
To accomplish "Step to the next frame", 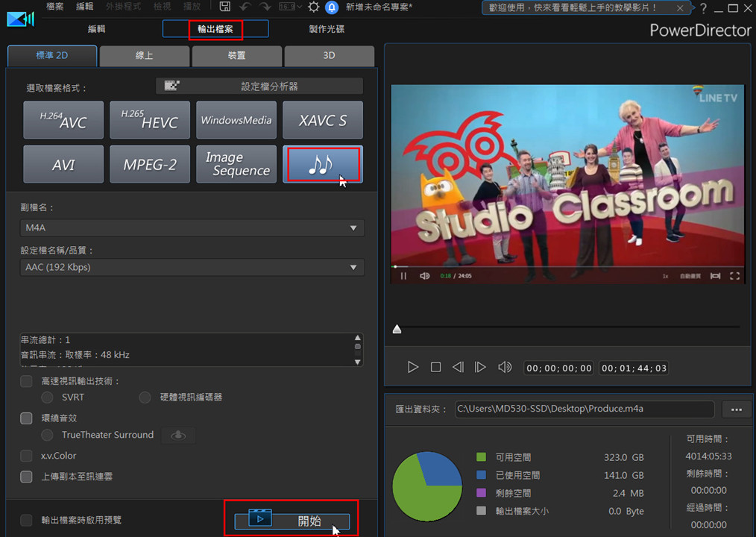I will (x=481, y=367).
